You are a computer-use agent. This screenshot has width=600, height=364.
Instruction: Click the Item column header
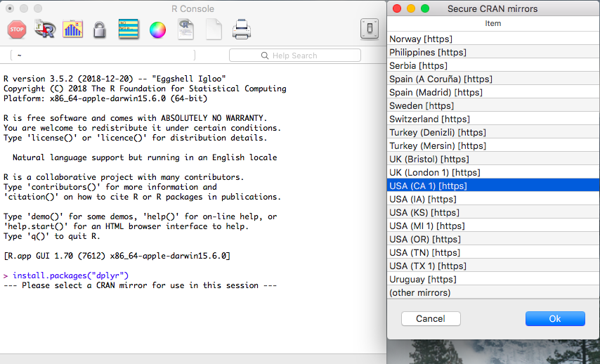point(493,23)
